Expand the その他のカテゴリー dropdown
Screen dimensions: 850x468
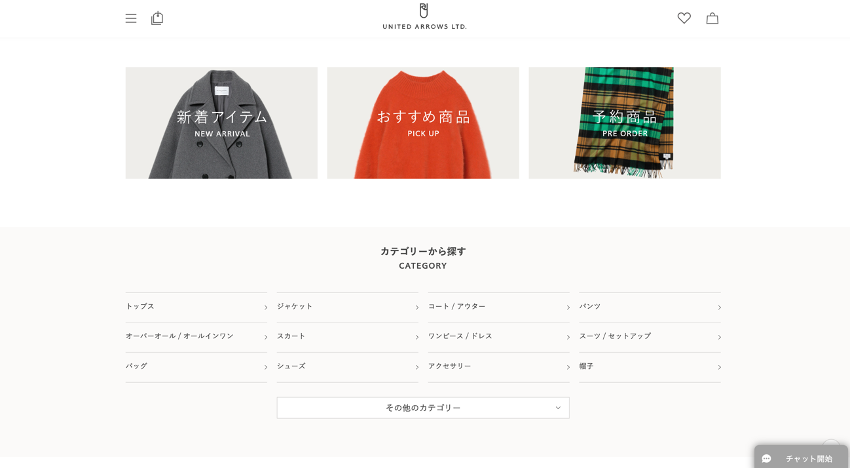(x=423, y=408)
